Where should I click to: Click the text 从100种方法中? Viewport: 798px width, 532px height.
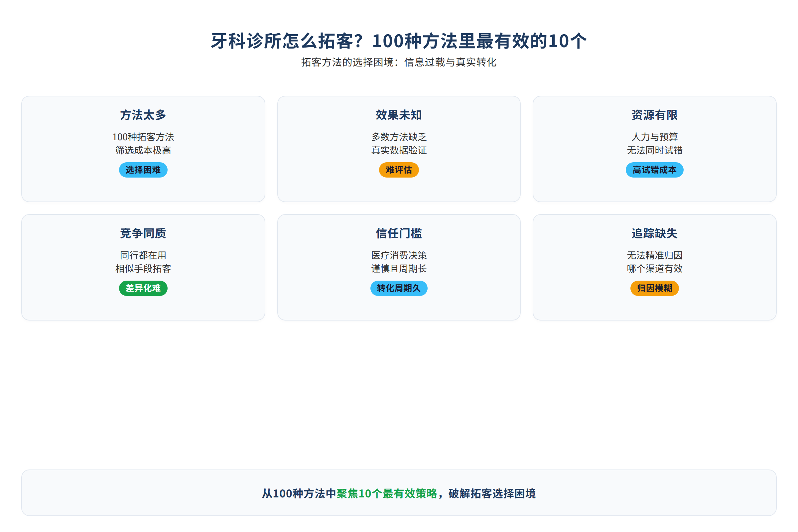[x=299, y=494]
